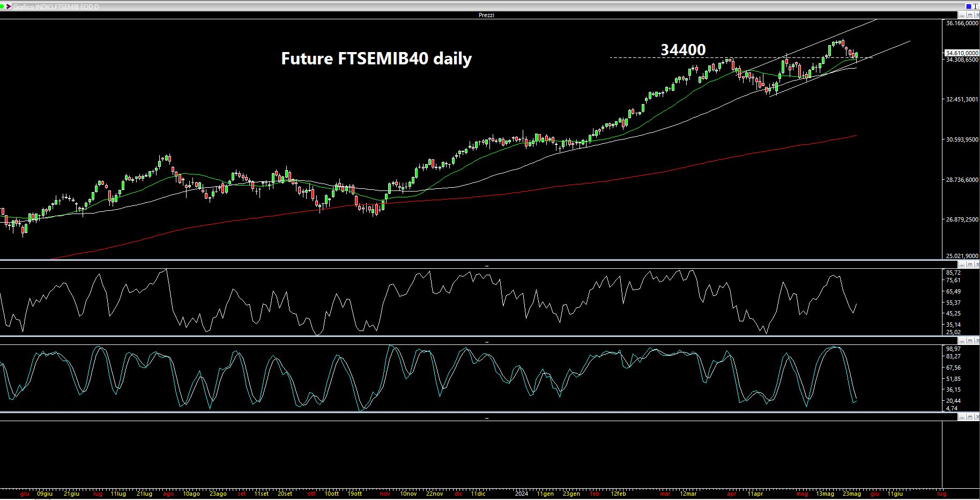Click the 32.451,3001 price axis value
Screen dimensions: 980x500
click(963, 99)
